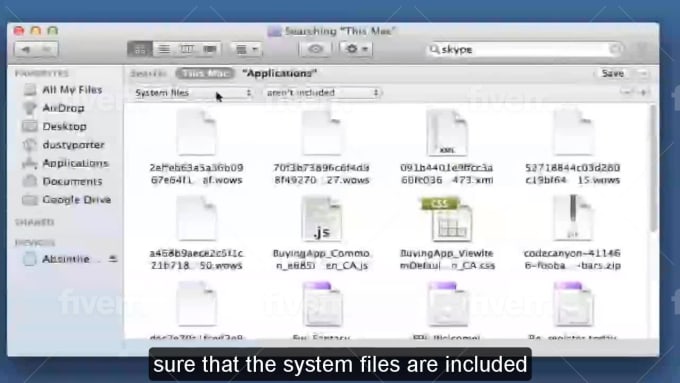Open the aren't included dropdown
Viewport: 680px width, 383px height.
(322, 92)
